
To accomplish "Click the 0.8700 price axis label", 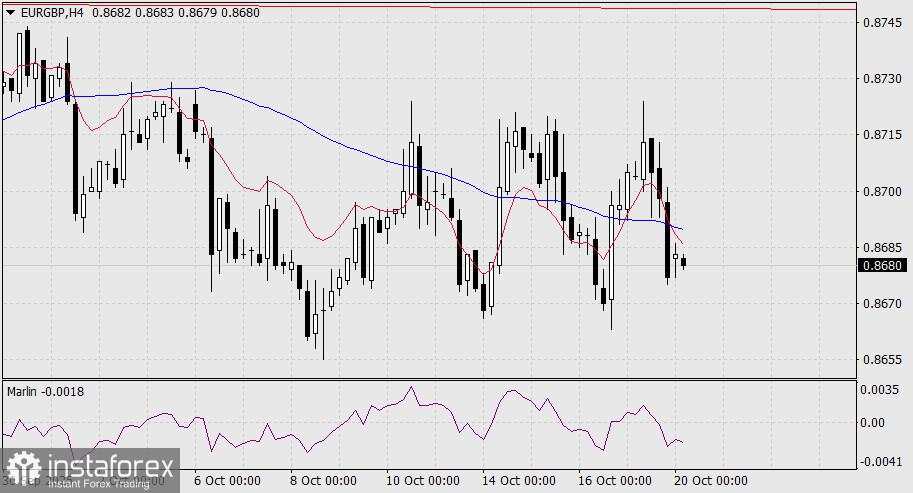I will pyautogui.click(x=881, y=191).
